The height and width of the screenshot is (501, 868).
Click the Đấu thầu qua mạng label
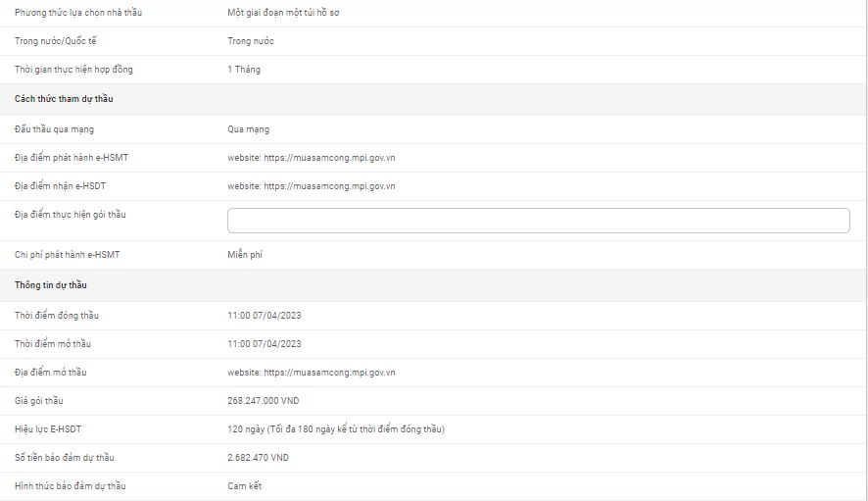(x=55, y=129)
